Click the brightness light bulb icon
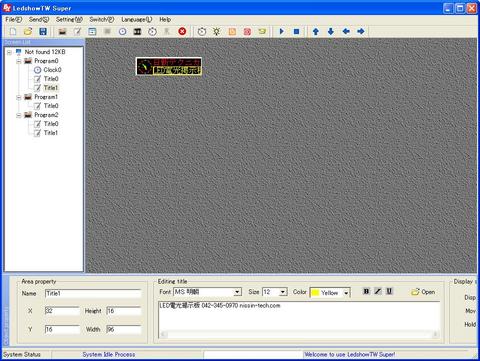Viewport: 480px width, 361px height. tap(217, 32)
